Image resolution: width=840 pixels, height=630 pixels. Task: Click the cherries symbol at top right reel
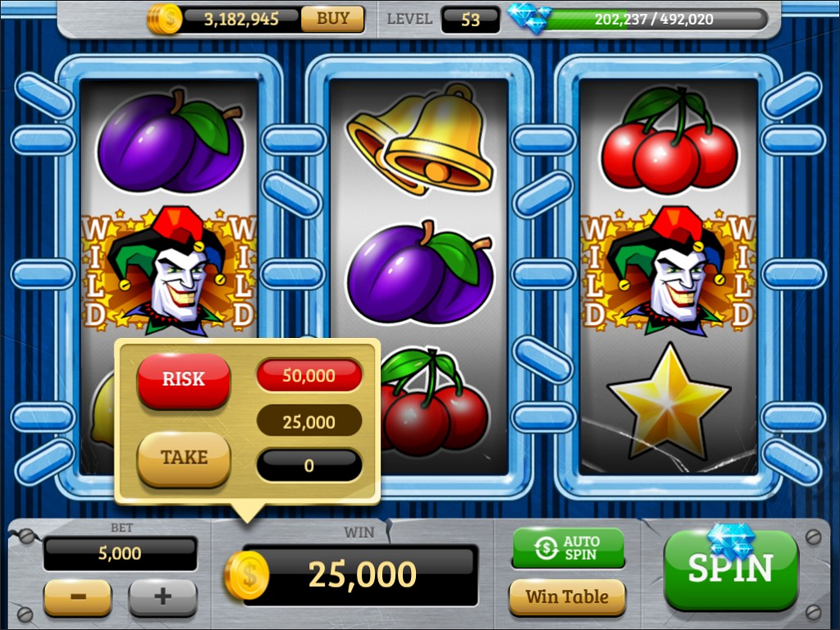point(669,140)
